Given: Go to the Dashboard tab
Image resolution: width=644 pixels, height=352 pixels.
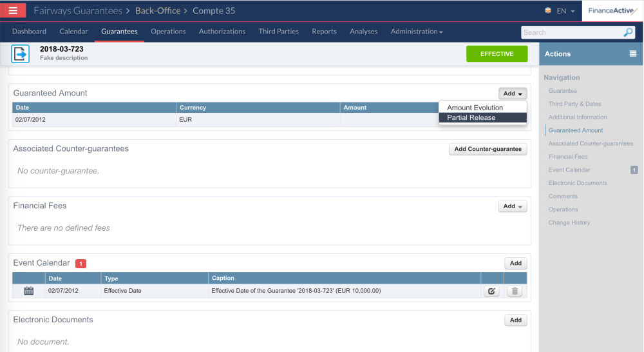Looking at the screenshot, I should pos(29,32).
